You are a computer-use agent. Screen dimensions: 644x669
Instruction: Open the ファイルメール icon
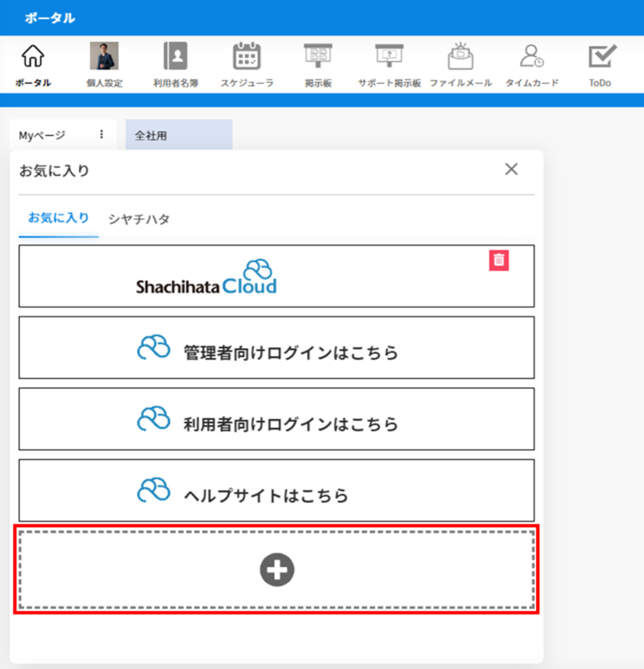460,56
